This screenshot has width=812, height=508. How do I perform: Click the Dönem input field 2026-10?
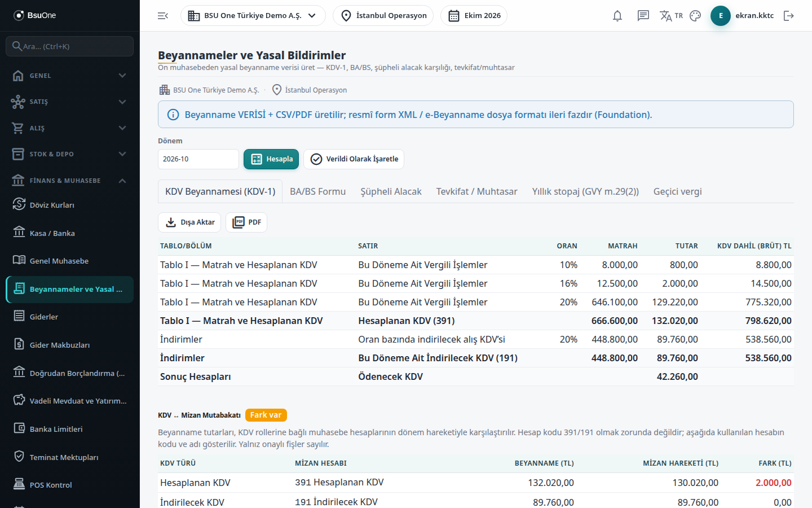coord(198,159)
